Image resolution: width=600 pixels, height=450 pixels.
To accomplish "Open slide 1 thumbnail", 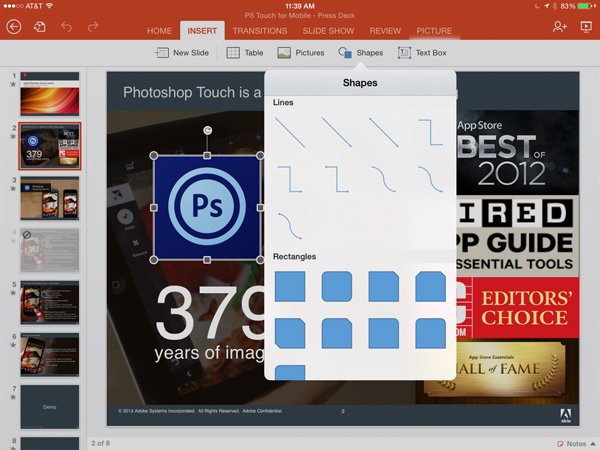I will 50,94.
